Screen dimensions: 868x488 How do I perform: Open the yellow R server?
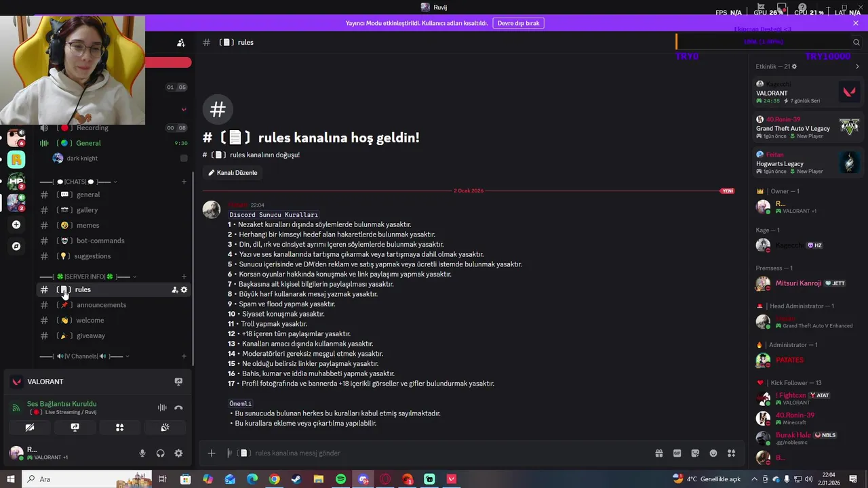[16, 159]
